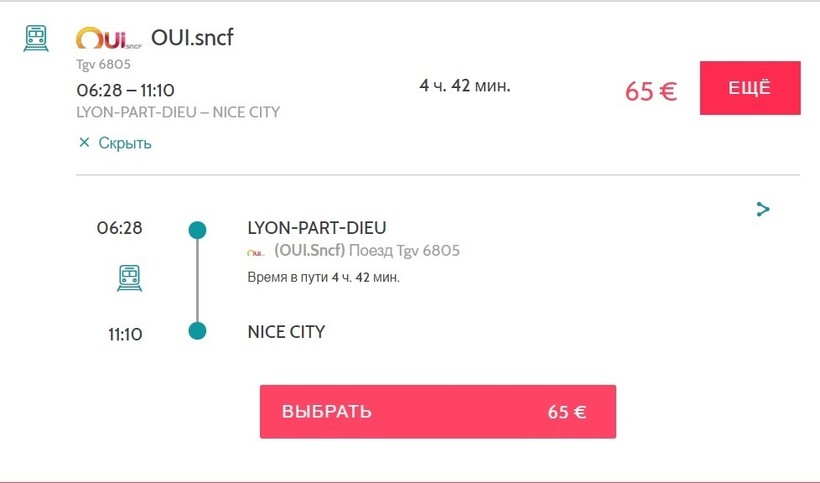Viewport: 820px width, 483px height.
Task: Click the teal train icon beside the OUI.sncf header
Action: pyautogui.click(x=36, y=38)
